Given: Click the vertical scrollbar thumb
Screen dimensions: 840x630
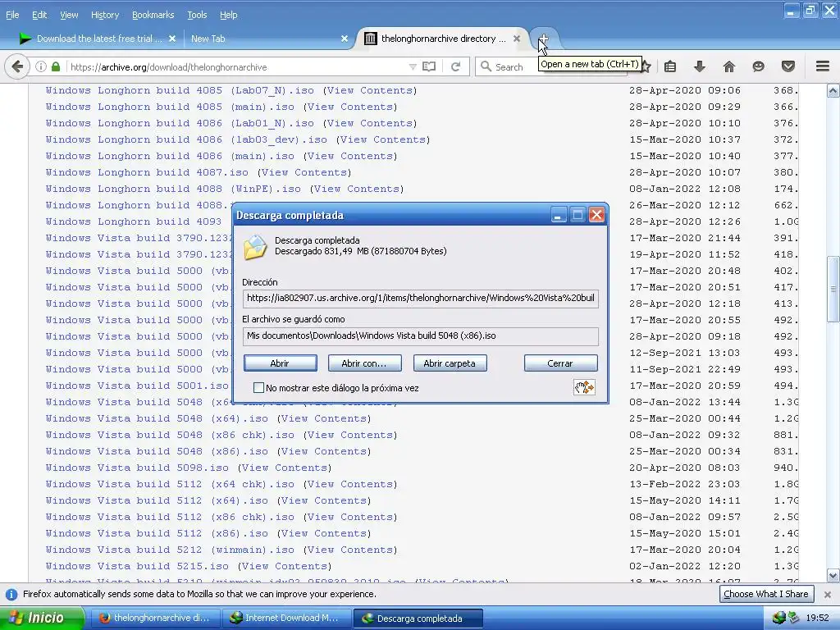Looking at the screenshot, I should click(833, 290).
